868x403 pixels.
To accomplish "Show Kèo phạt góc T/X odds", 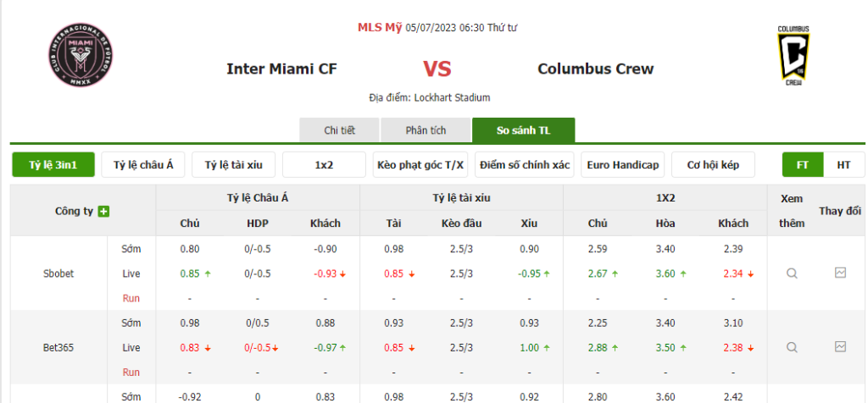I will [420, 165].
